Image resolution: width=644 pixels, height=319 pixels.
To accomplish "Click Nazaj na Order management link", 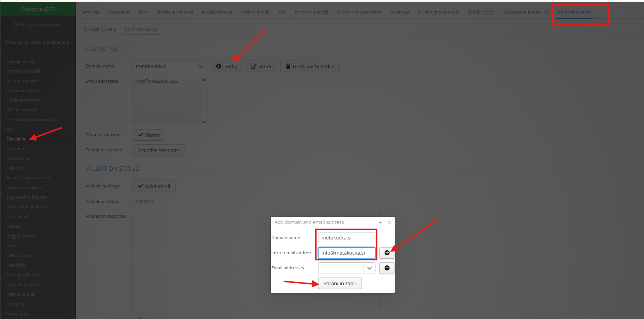I will pyautogui.click(x=38, y=42).
